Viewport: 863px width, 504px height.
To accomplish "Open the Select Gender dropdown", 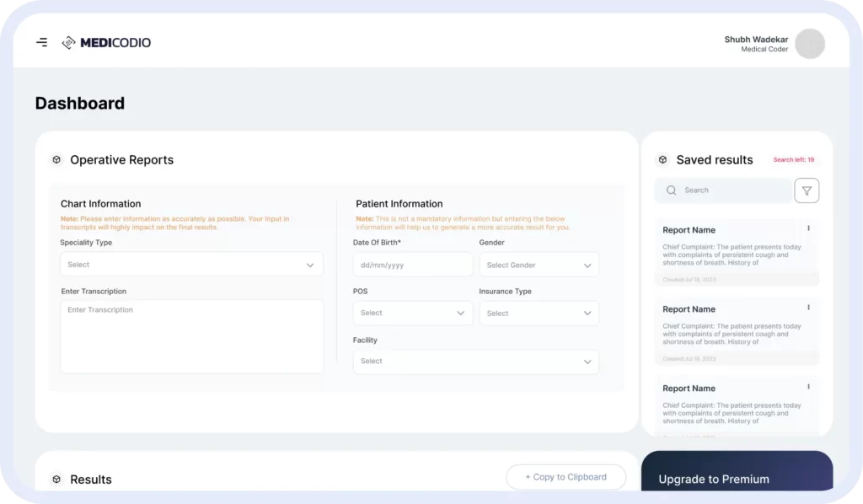I will 539,265.
